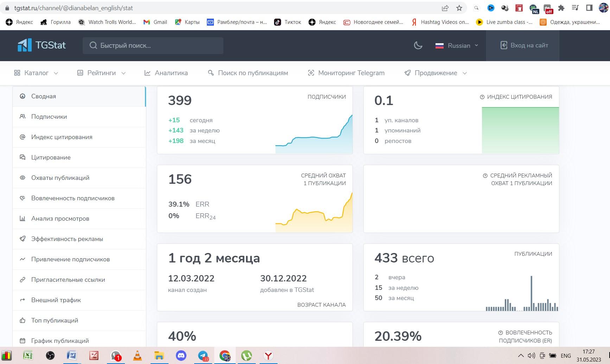Click the green citation index chart
The width and height of the screenshot is (610, 364).
click(x=520, y=130)
